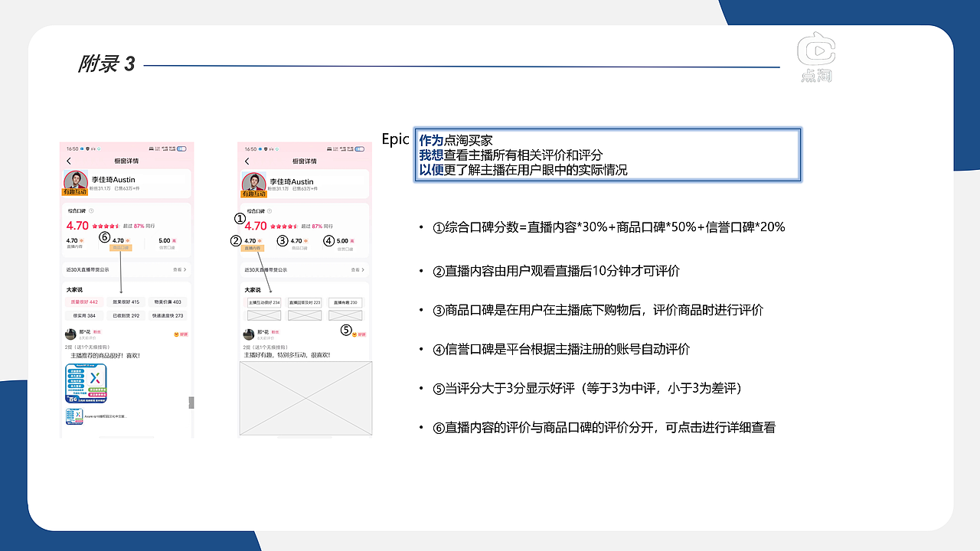Click reviewer 那*花 avatar in right phone
The image size is (980, 551).
click(x=249, y=334)
